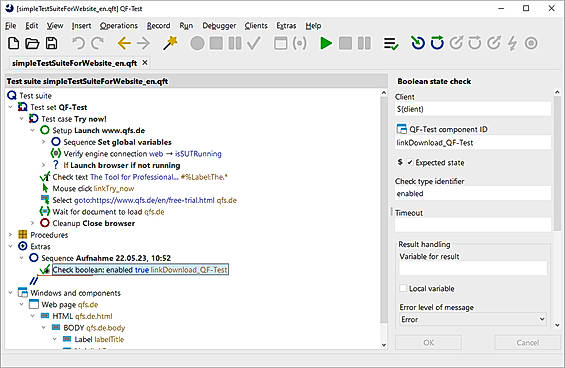Open the Extras menu
Viewport: 565px width, 368px height.
pyautogui.click(x=286, y=26)
